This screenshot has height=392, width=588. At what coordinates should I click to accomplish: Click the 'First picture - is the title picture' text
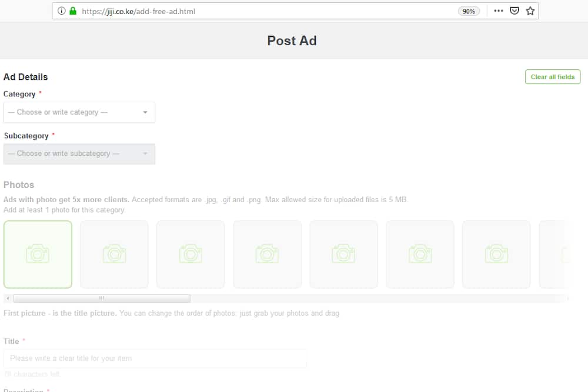tap(60, 313)
